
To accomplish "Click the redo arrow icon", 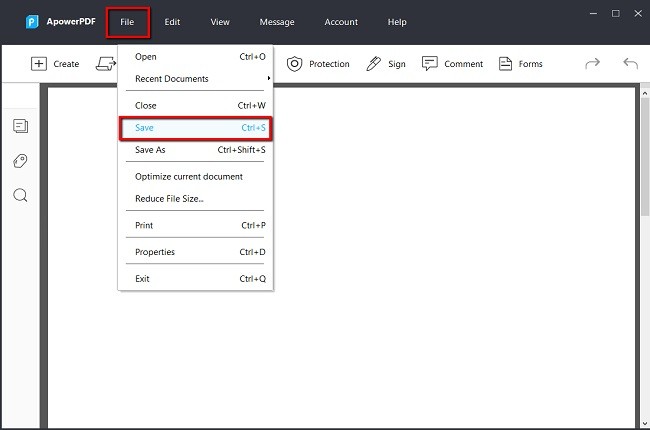I will (x=592, y=64).
